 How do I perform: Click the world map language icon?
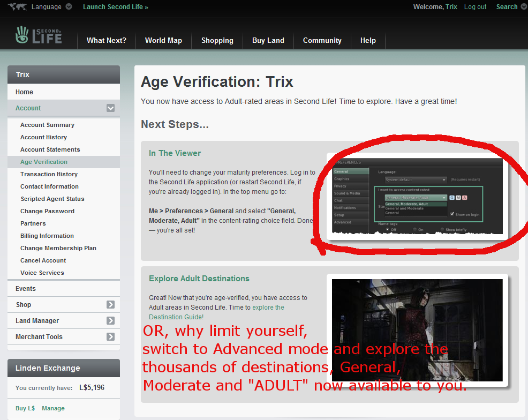(17, 6)
